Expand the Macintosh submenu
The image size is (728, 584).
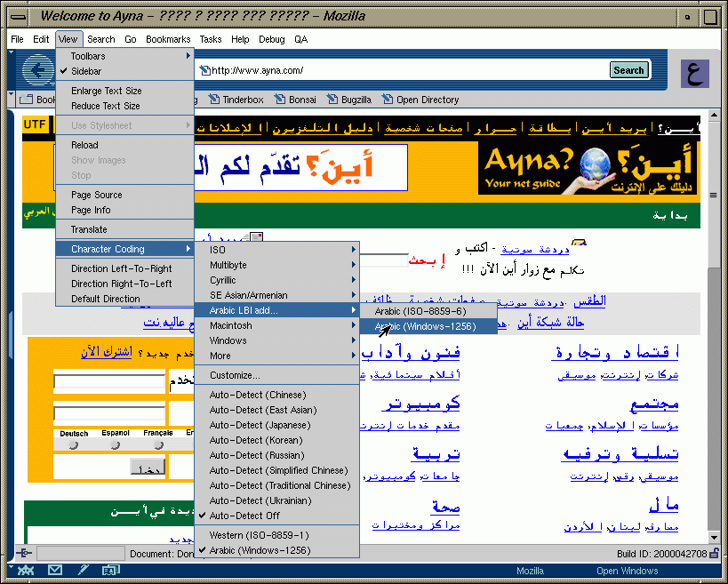coord(276,325)
